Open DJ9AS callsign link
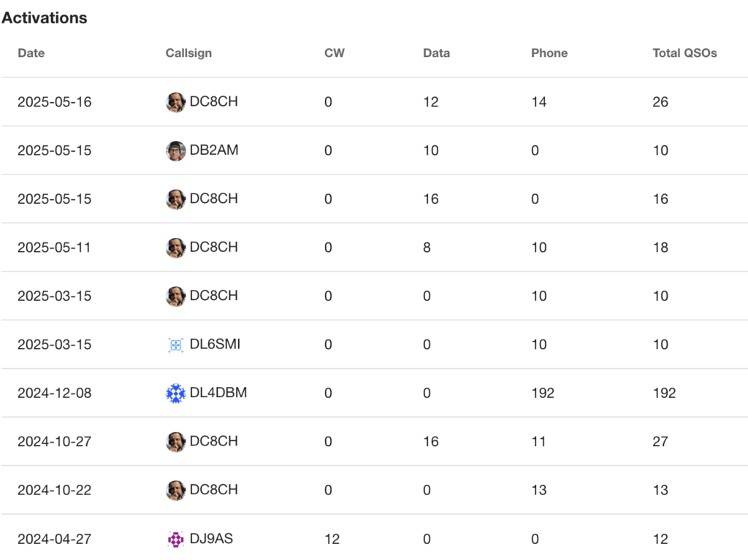The image size is (748, 560). (x=211, y=539)
